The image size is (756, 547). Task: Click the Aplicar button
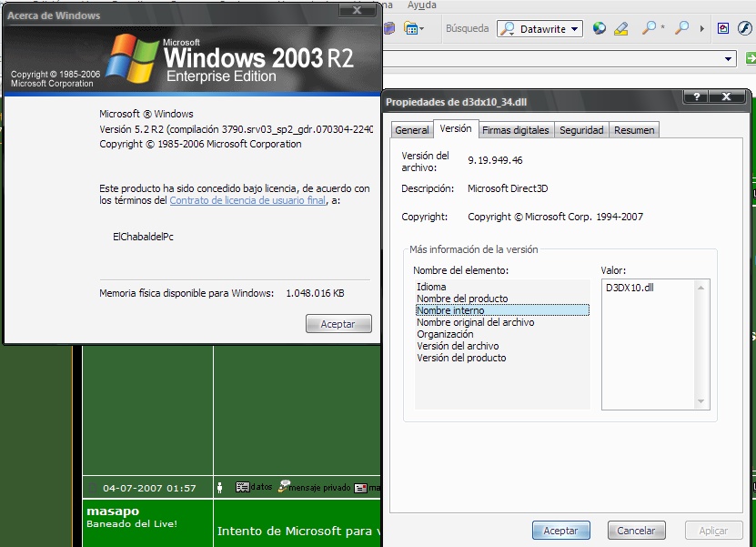tap(713, 531)
